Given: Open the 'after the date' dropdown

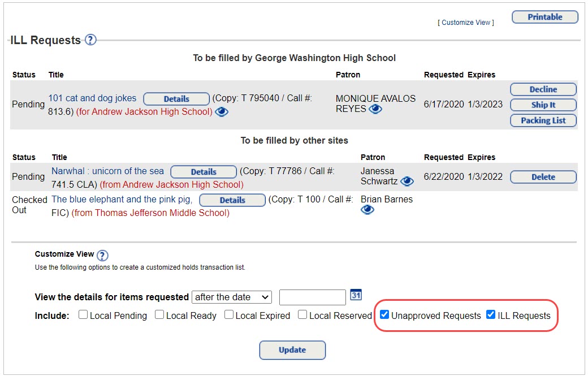Looking at the screenshot, I should (231, 297).
